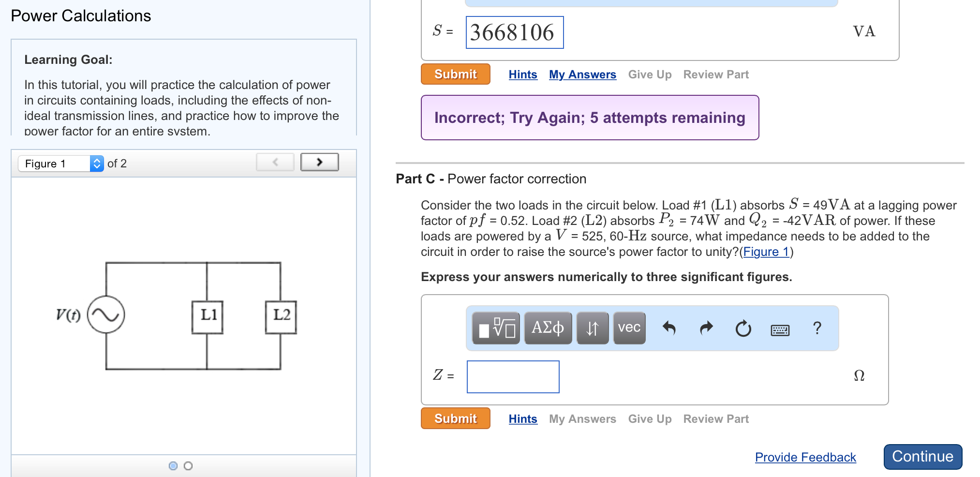This screenshot has width=980, height=477.
Task: Redo the equation edit
Action: coord(706,328)
